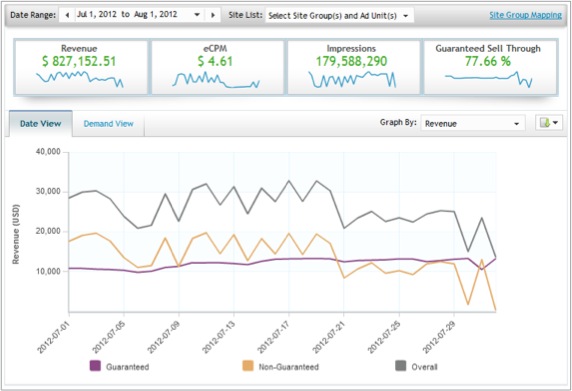Open the date range dropdown arrow
This screenshot has width=572, height=391.
coord(197,15)
